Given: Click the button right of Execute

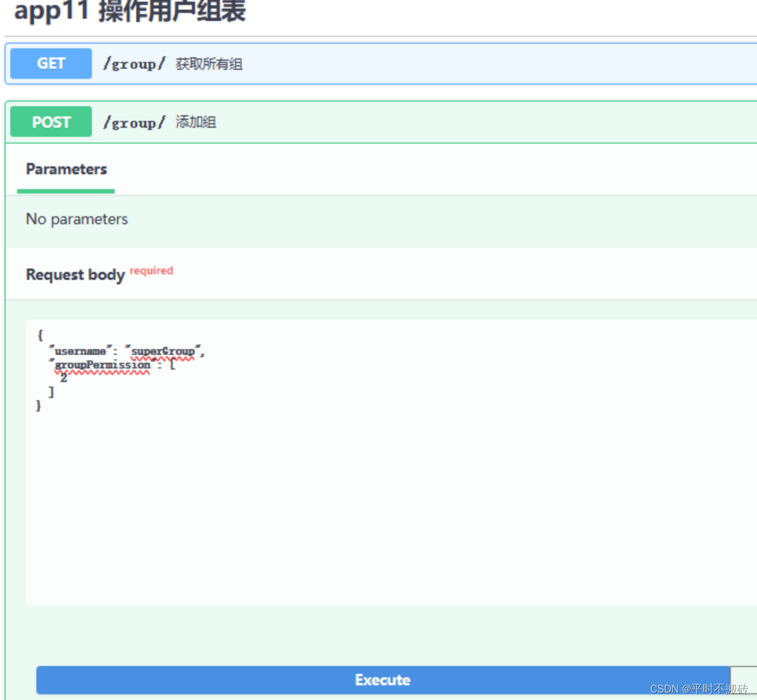Looking at the screenshot, I should pos(745,680).
